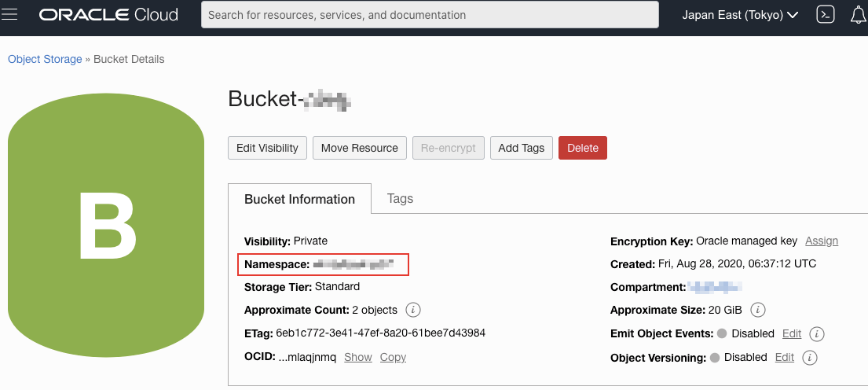The height and width of the screenshot is (390, 868).
Task: Go to Oracle Cloud home logo
Action: [x=108, y=15]
